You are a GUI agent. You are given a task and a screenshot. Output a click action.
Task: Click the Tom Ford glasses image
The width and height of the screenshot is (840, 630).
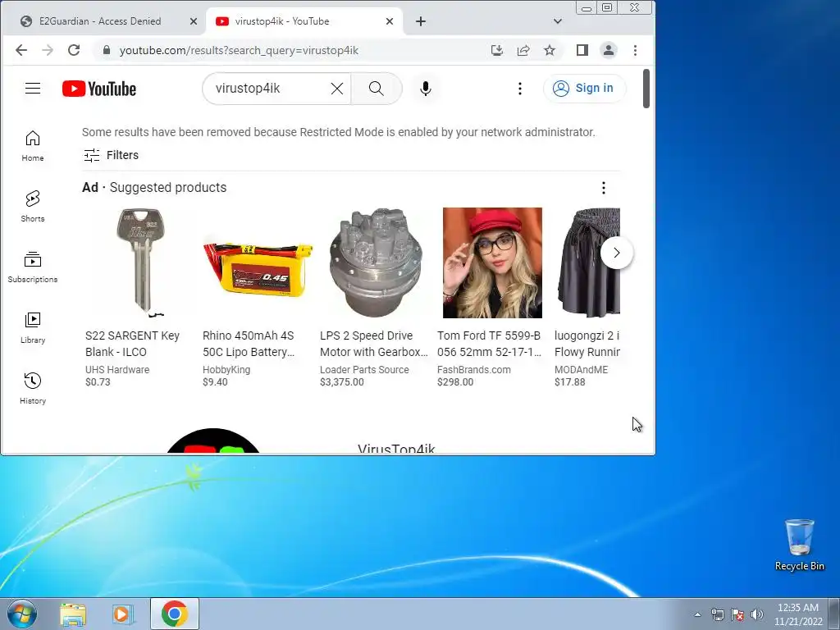click(x=492, y=262)
